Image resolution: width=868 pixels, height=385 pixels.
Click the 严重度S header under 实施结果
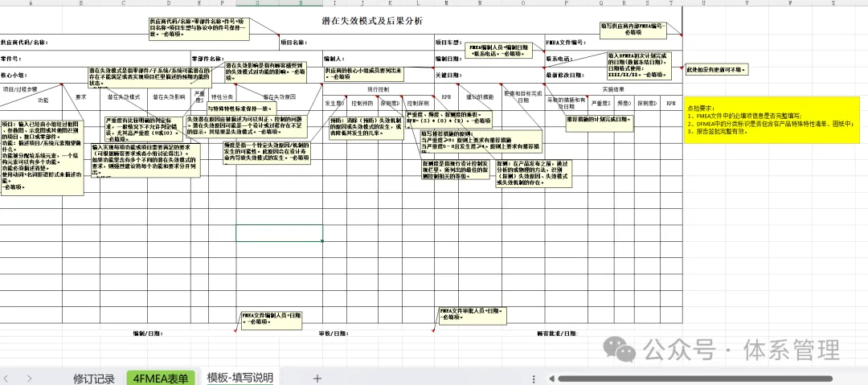pos(600,103)
